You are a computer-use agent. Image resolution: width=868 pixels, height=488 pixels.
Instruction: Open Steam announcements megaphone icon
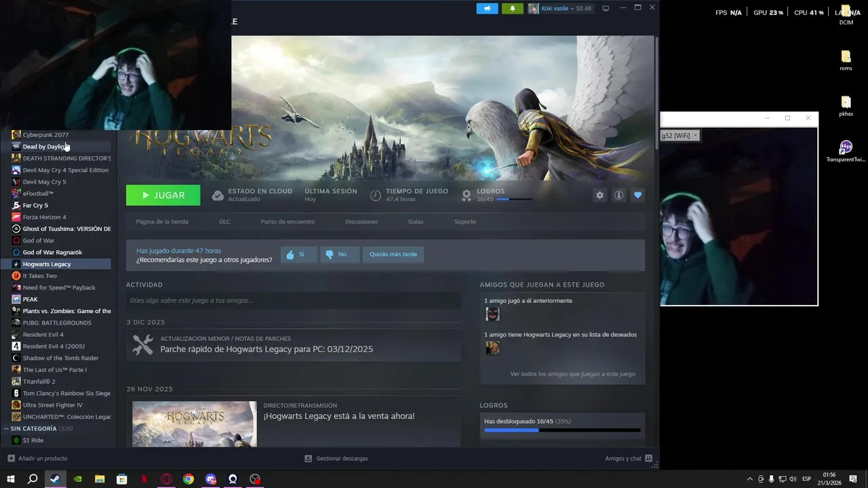487,8
